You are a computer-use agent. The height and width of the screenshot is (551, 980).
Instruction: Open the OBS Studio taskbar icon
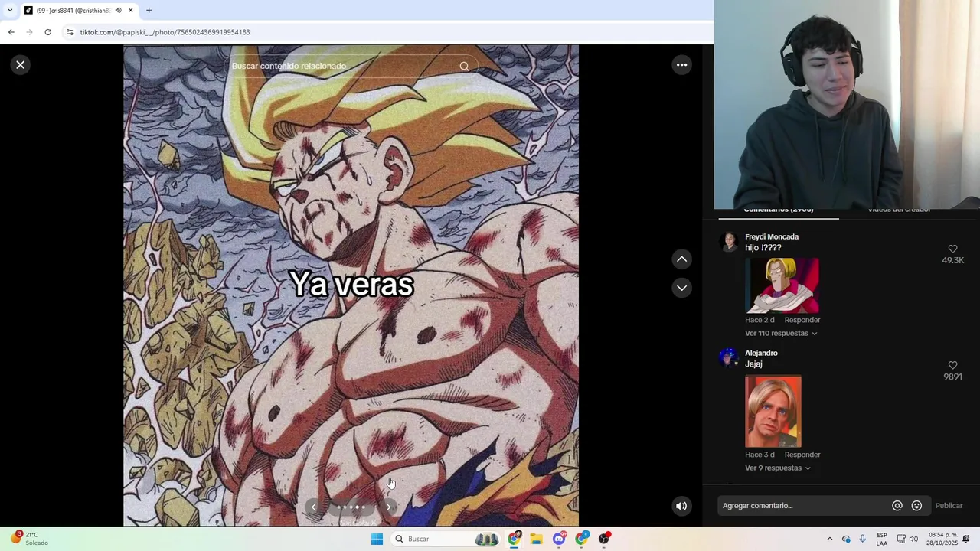[x=605, y=539]
